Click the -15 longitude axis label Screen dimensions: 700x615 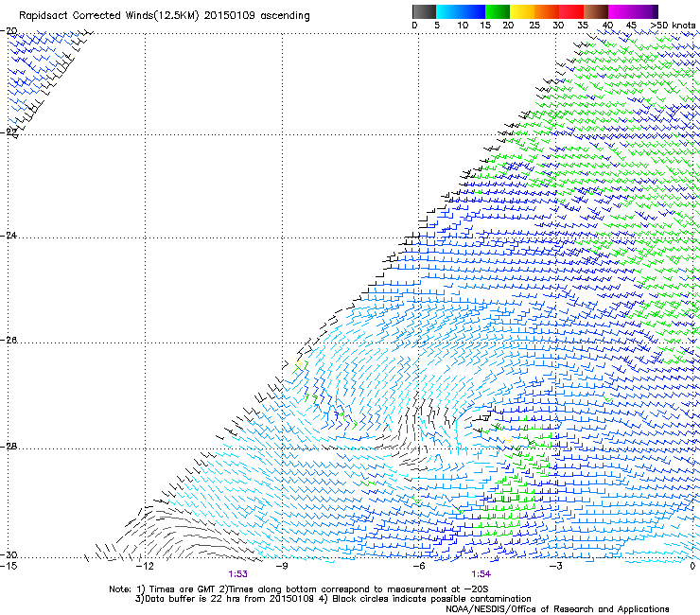(x=9, y=566)
